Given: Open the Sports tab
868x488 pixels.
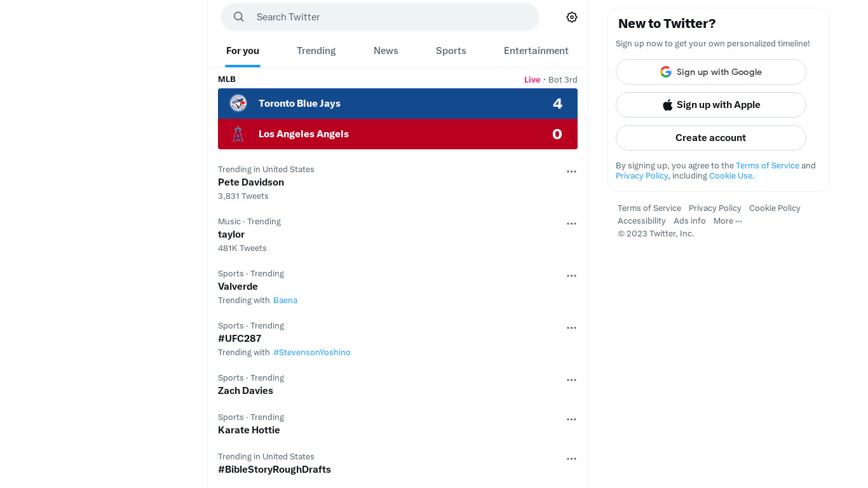Looking at the screenshot, I should click(x=451, y=51).
